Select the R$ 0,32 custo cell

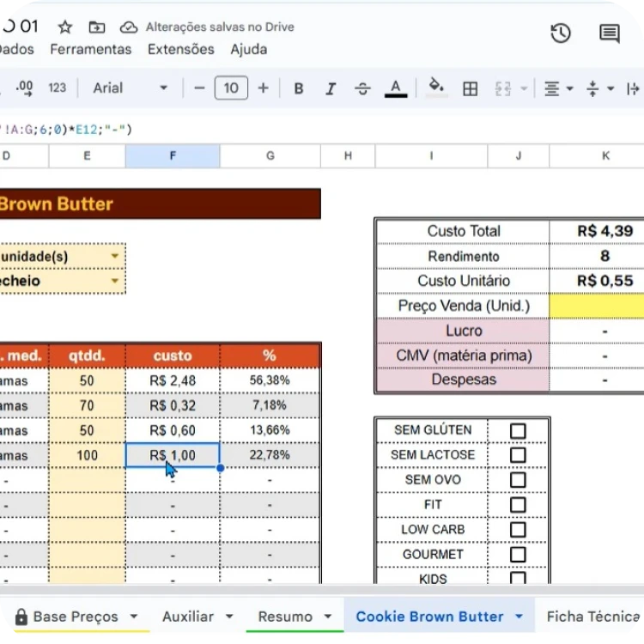[x=173, y=406]
